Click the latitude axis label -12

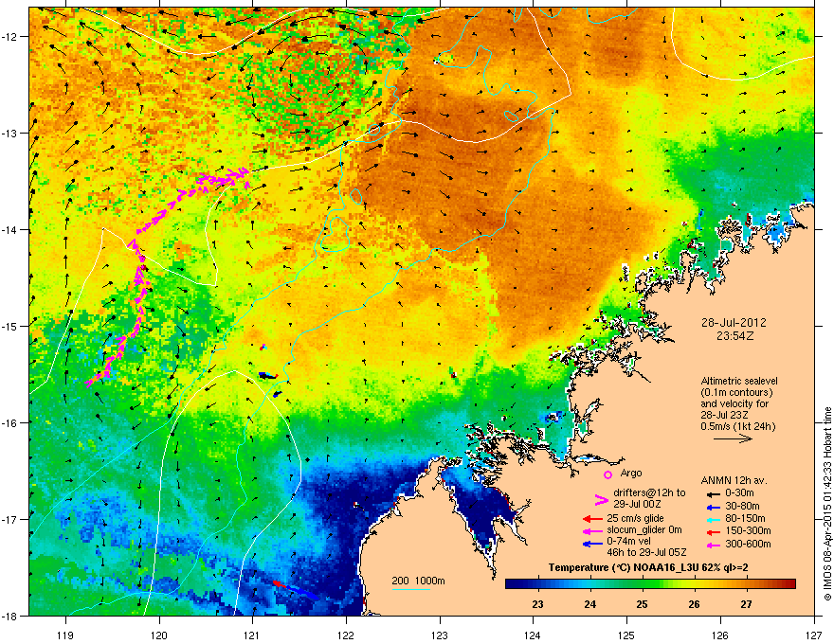coord(10,37)
